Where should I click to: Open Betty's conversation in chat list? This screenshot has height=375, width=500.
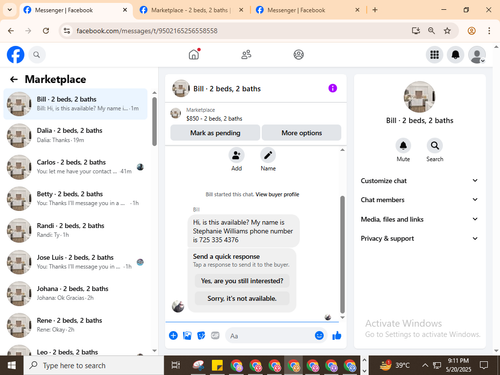click(75, 198)
